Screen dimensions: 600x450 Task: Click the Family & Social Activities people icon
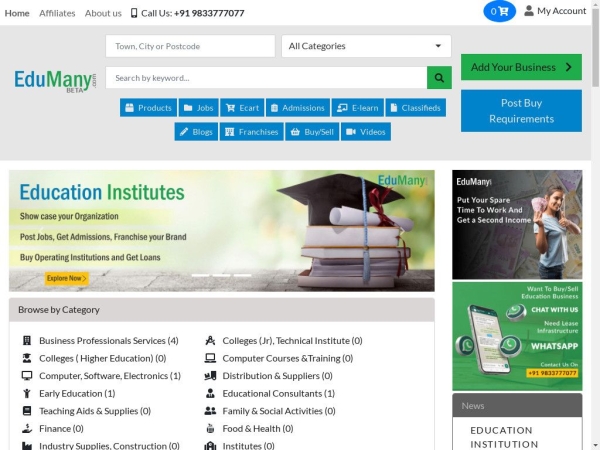(x=210, y=411)
